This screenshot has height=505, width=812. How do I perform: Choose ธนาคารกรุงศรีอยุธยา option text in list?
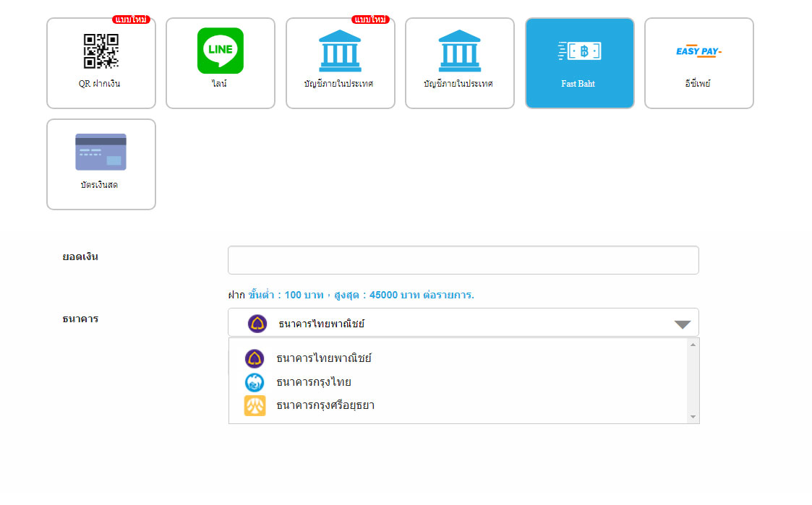[325, 405]
